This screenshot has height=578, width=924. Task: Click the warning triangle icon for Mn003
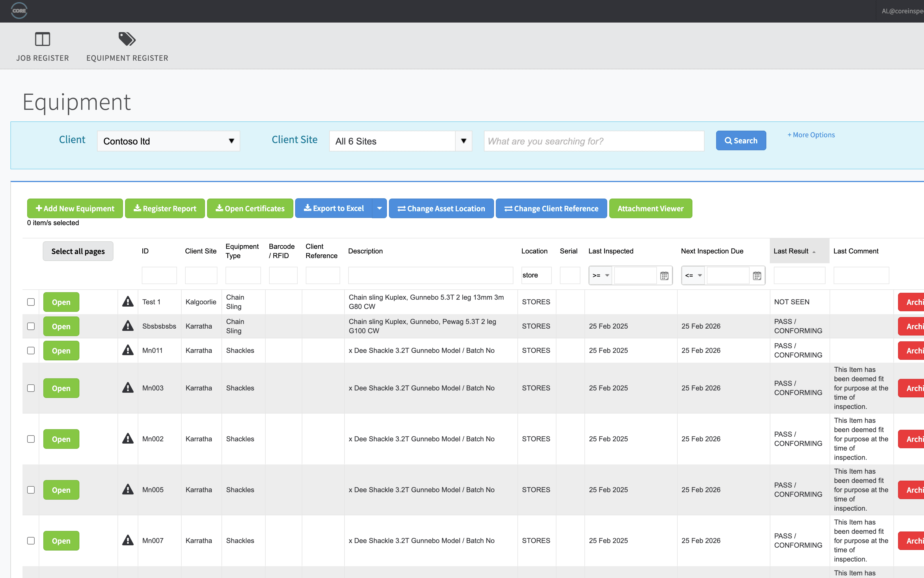(x=128, y=388)
